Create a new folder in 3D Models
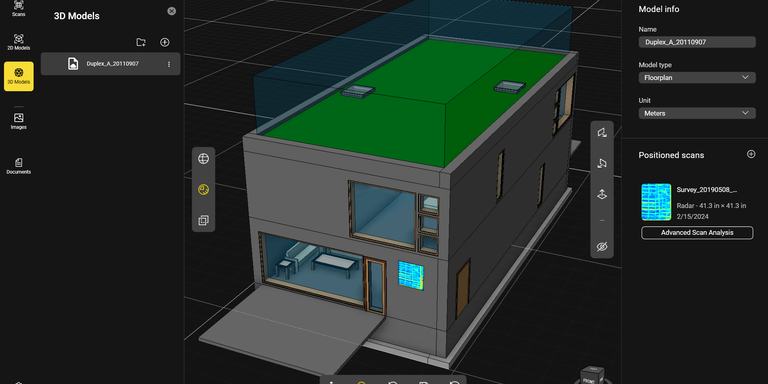This screenshot has height=384, width=768. [x=141, y=42]
